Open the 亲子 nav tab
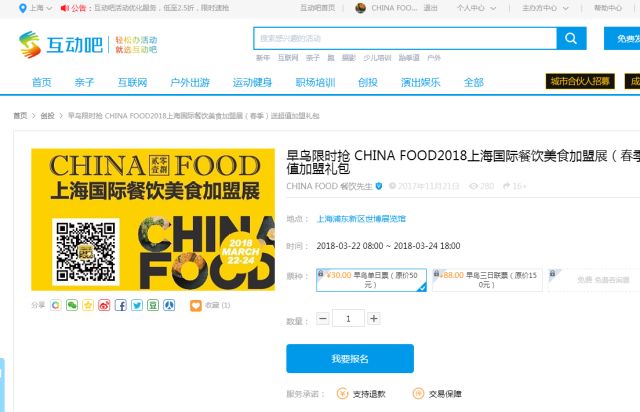This screenshot has width=640, height=412. click(84, 82)
